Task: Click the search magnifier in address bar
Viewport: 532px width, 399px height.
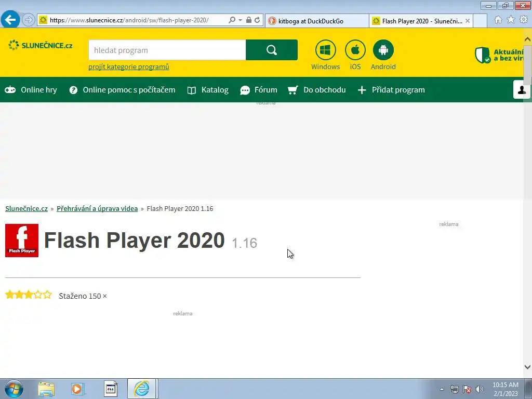Action: 232,20
